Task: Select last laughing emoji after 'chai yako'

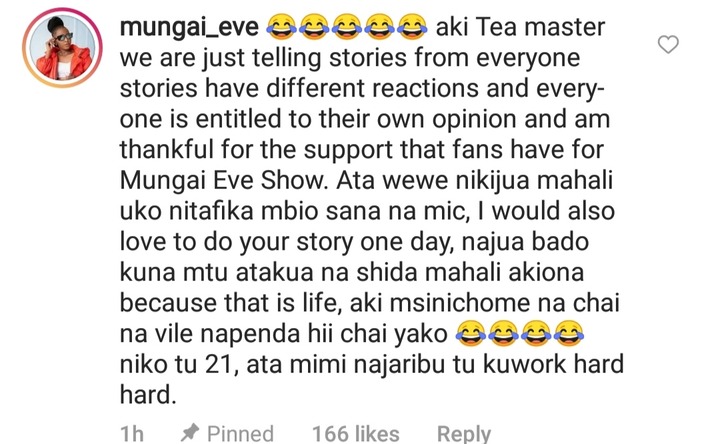Action: click(x=569, y=333)
